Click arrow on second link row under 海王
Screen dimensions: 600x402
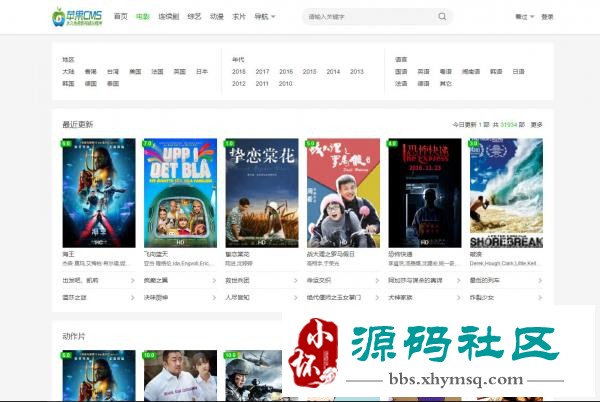[132, 298]
